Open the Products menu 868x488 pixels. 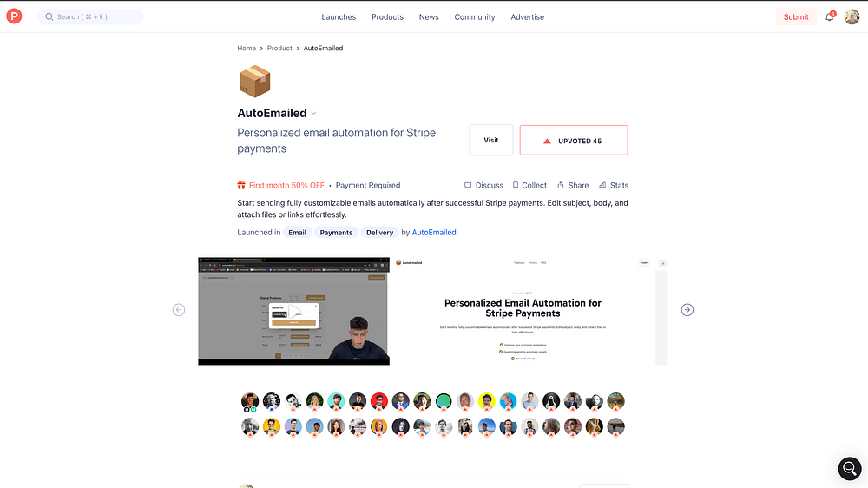tap(387, 17)
